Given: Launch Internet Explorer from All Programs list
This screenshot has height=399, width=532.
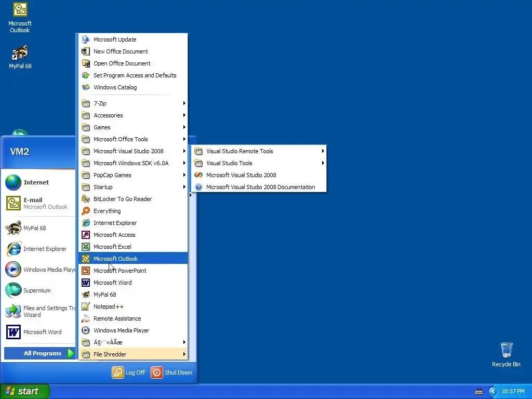Looking at the screenshot, I should pos(133,223).
